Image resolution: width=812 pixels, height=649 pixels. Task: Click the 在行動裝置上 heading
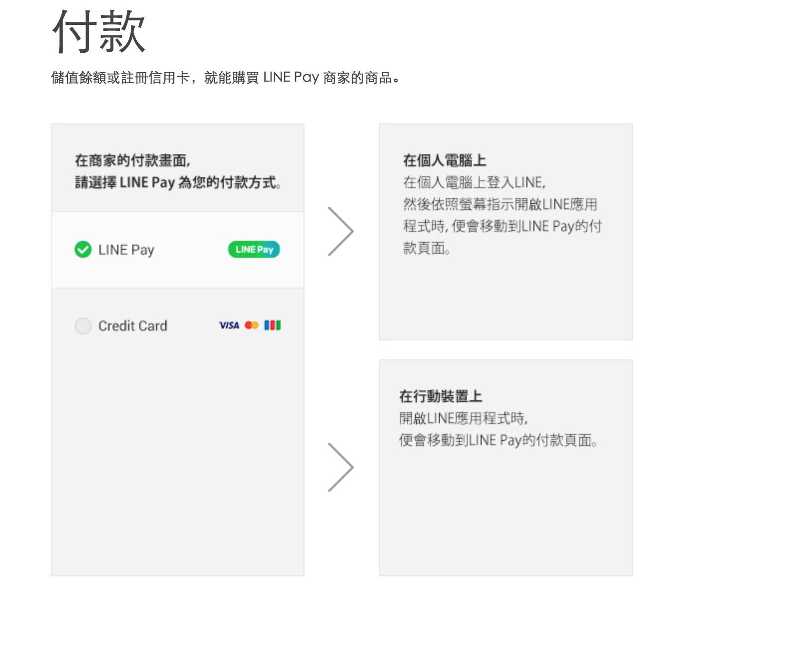coord(440,396)
